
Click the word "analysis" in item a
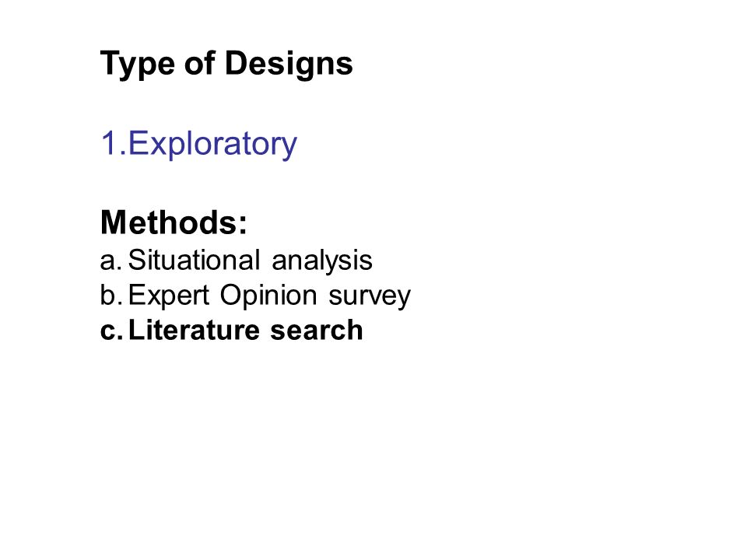click(x=322, y=261)
